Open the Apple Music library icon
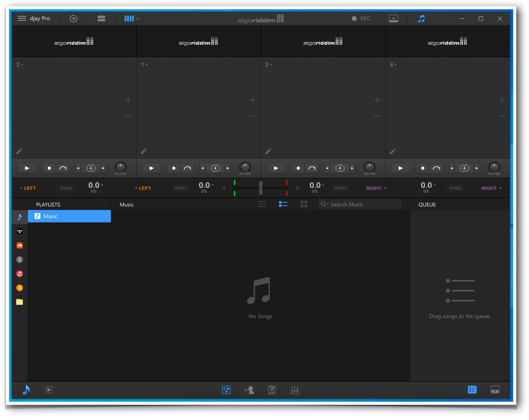 click(x=20, y=274)
